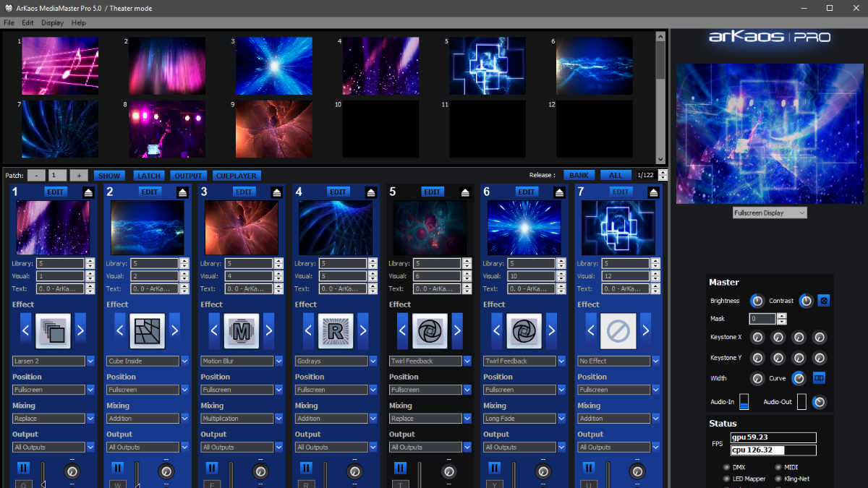
Task: Pause layer 3 playback
Action: tap(212, 468)
